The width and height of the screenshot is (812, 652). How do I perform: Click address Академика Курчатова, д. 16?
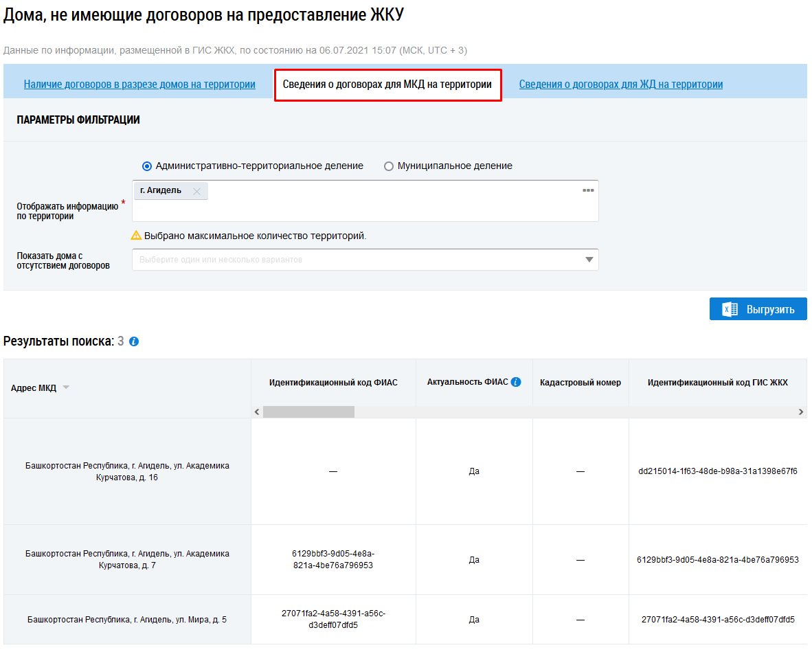pos(127,471)
